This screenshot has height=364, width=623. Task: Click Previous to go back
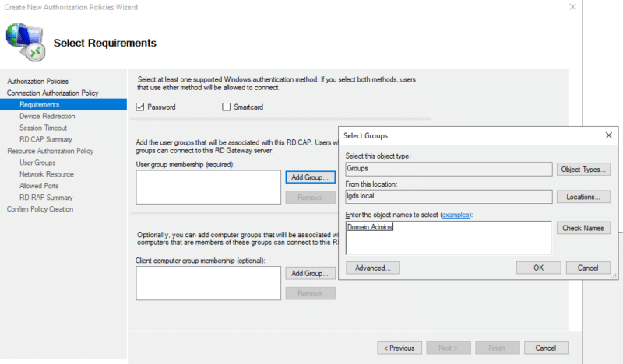[400, 348]
